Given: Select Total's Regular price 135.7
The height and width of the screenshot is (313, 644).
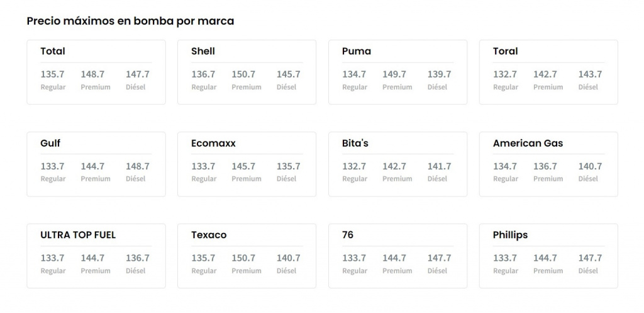Looking at the screenshot, I should (53, 74).
